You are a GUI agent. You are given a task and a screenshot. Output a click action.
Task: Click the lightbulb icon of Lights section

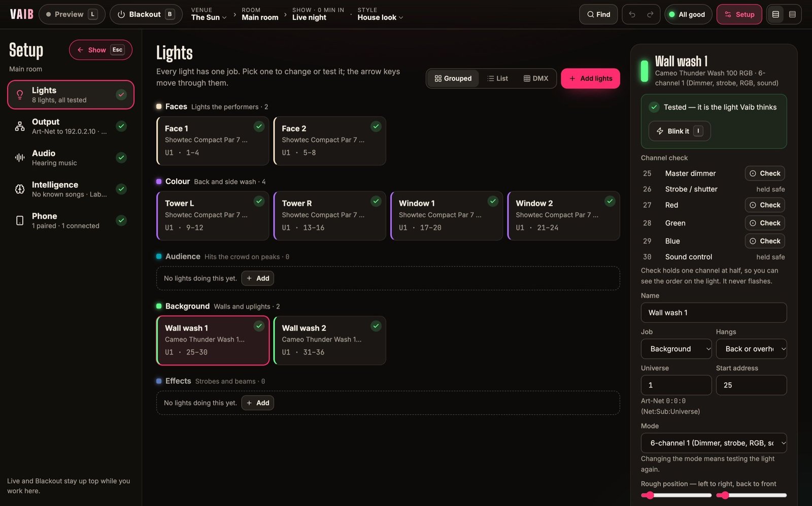click(x=20, y=94)
